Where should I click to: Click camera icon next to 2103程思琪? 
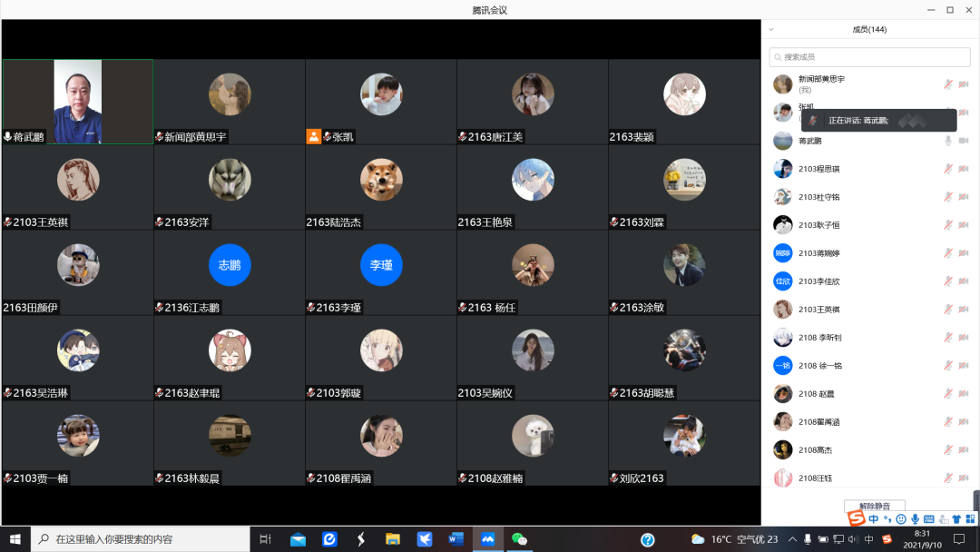[964, 169]
